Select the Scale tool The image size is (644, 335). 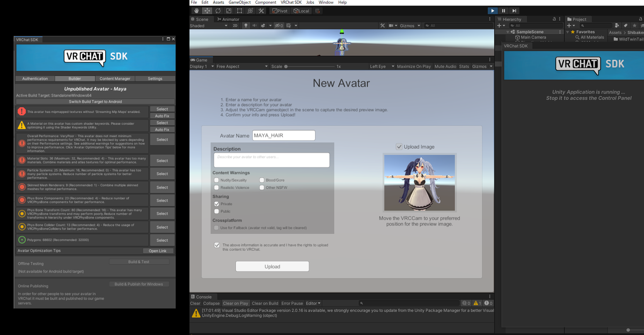[228, 11]
